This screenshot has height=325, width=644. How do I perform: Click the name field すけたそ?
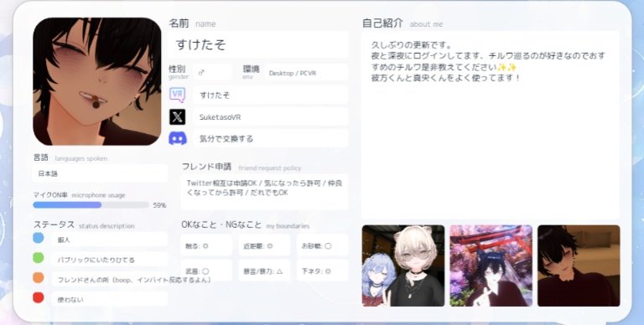pos(258,44)
